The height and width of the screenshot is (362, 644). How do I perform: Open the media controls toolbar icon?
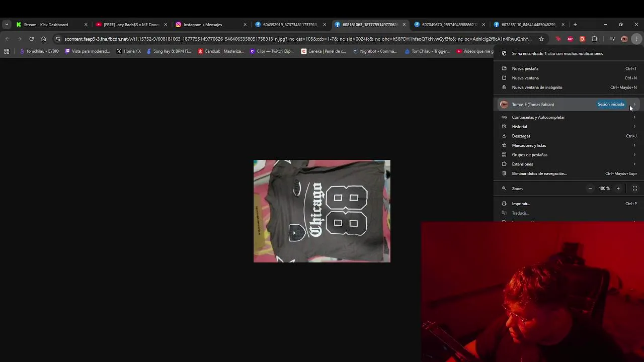[612, 39]
